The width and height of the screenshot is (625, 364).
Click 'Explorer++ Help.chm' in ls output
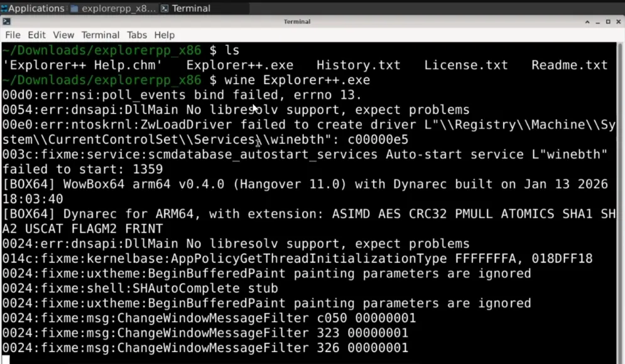click(x=82, y=65)
